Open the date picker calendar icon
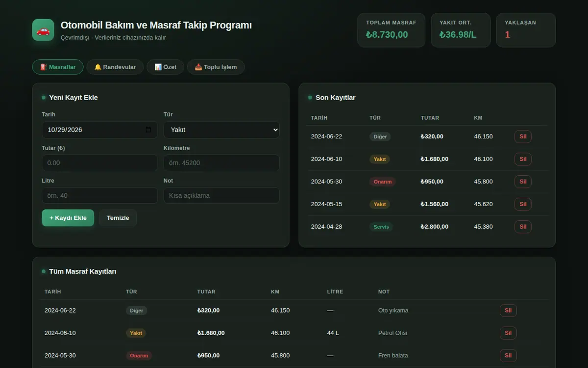 point(148,130)
